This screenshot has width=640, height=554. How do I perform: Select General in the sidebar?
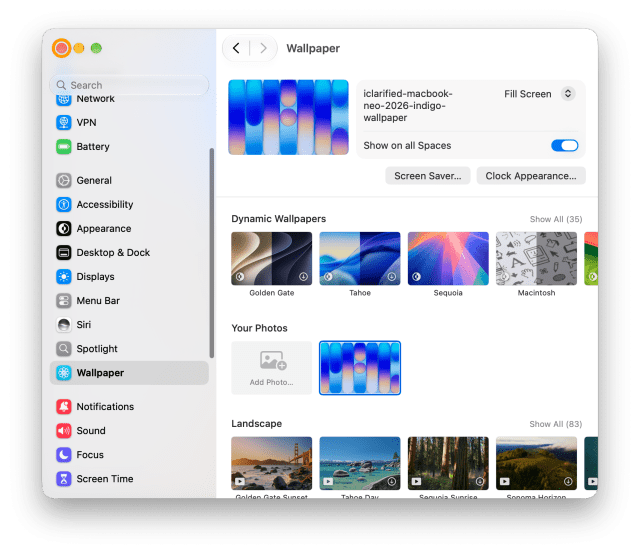[x=129, y=180]
